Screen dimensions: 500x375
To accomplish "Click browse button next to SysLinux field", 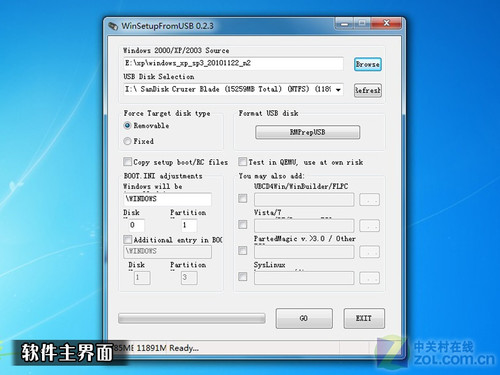I will (369, 278).
